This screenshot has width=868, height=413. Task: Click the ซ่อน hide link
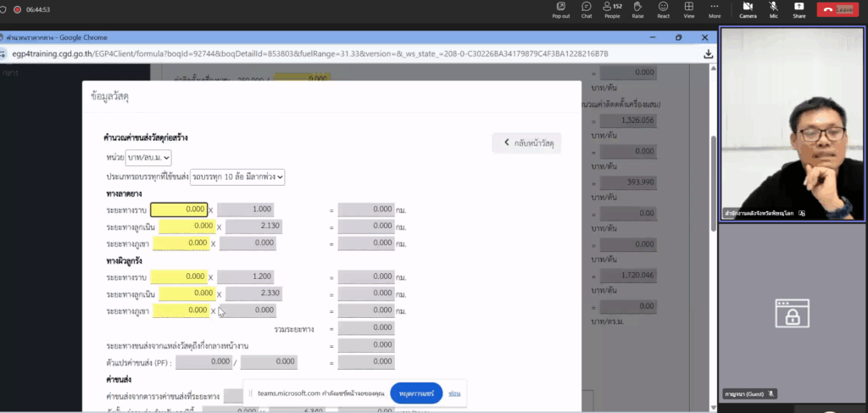click(x=455, y=393)
